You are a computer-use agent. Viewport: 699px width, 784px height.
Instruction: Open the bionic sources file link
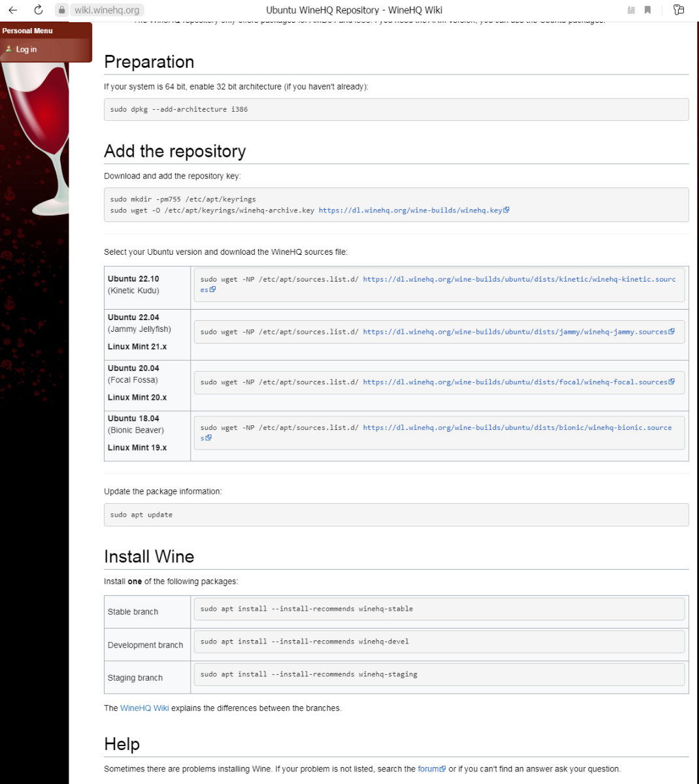point(517,427)
